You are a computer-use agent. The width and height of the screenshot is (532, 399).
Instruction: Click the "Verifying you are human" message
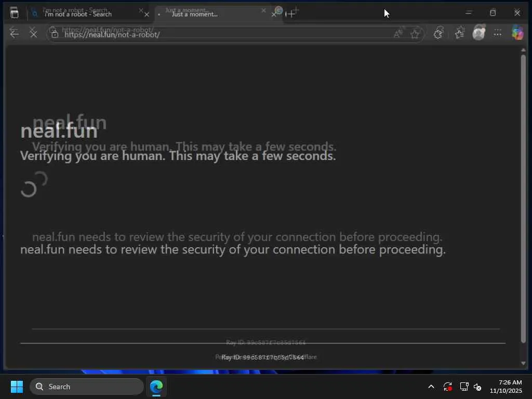coord(178,156)
